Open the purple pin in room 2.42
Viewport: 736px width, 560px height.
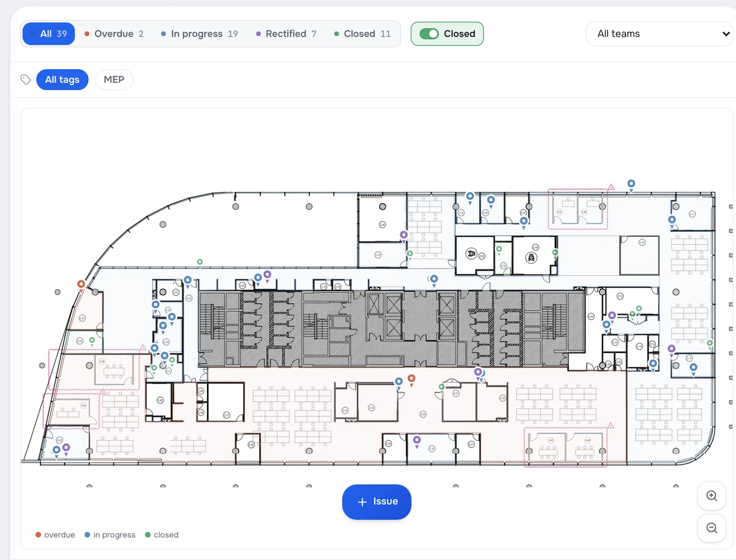click(x=66, y=449)
